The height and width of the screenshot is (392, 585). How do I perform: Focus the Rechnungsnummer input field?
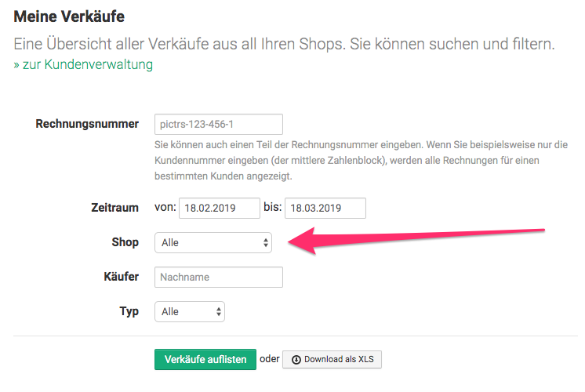coord(218,124)
